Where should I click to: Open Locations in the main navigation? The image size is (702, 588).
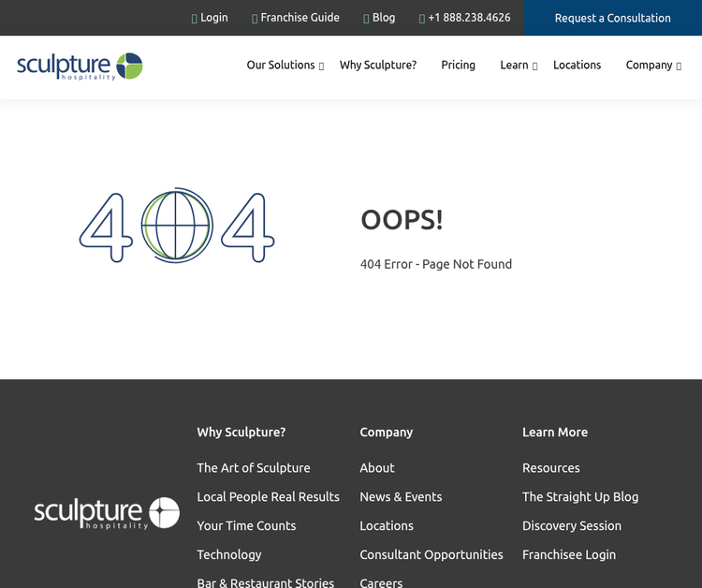(578, 65)
